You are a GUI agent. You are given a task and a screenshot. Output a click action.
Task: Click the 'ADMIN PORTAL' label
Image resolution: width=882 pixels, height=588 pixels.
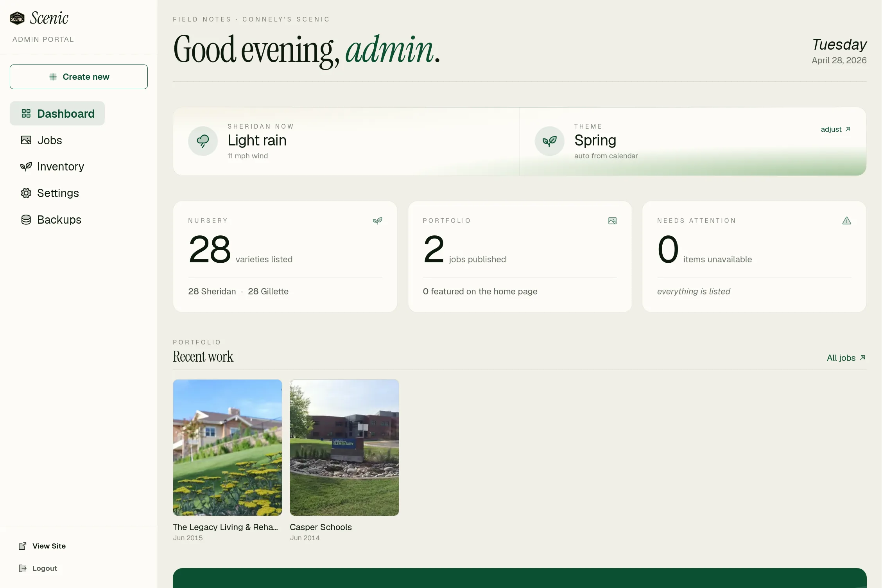(43, 39)
